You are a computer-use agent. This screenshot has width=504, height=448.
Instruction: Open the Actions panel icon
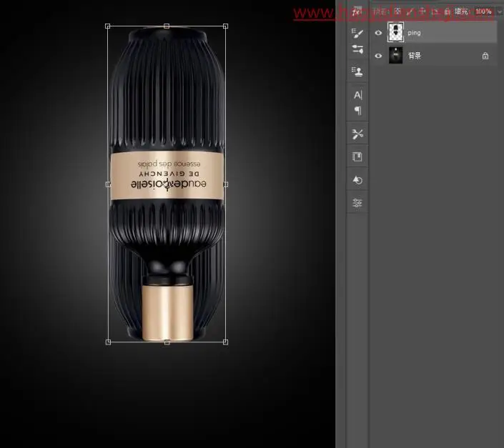click(357, 180)
